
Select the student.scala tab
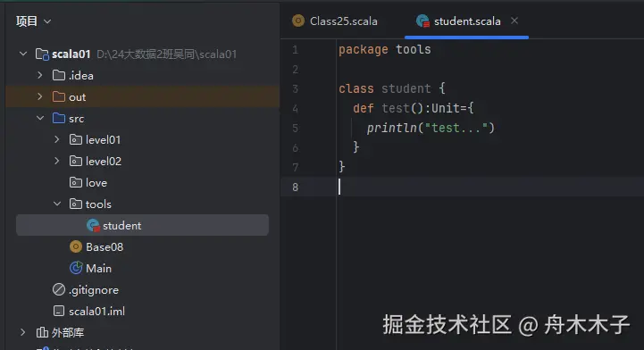[x=467, y=21]
